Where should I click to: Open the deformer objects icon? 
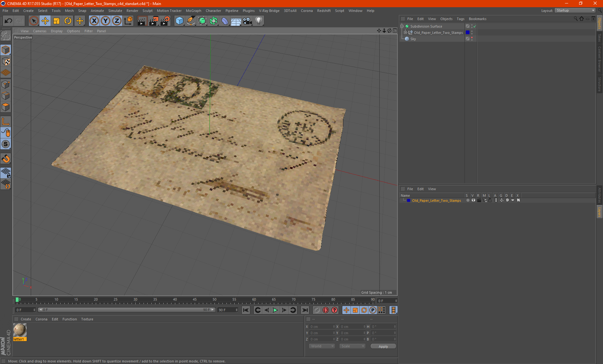[x=225, y=21]
